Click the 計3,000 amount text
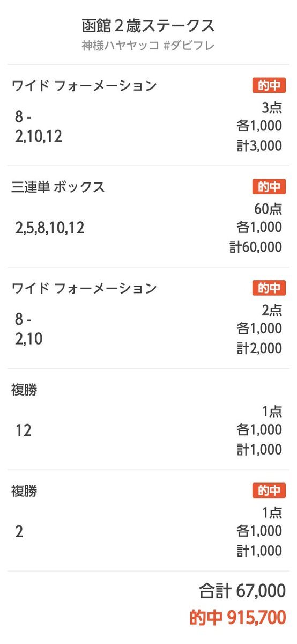 [259, 145]
